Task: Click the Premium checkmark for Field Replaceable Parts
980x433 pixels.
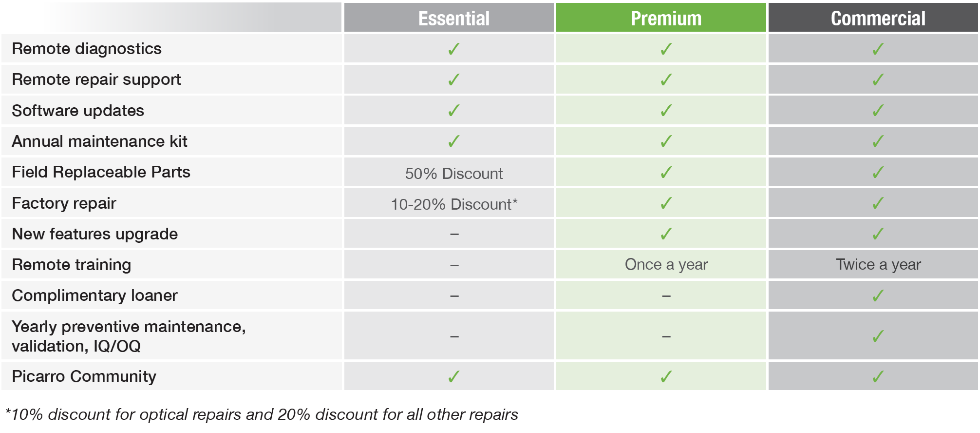Action: (666, 172)
